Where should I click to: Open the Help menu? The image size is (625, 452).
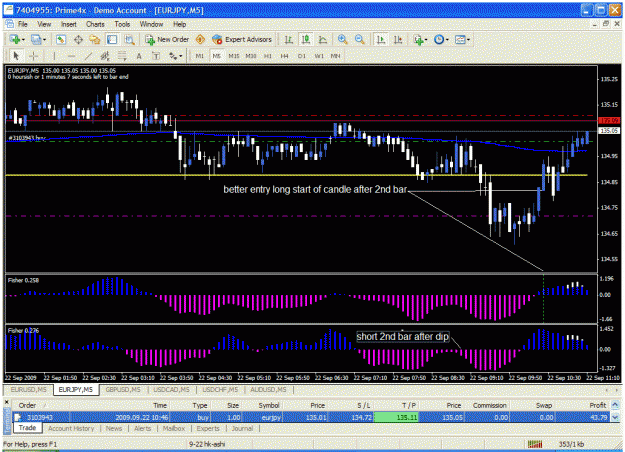[179, 24]
